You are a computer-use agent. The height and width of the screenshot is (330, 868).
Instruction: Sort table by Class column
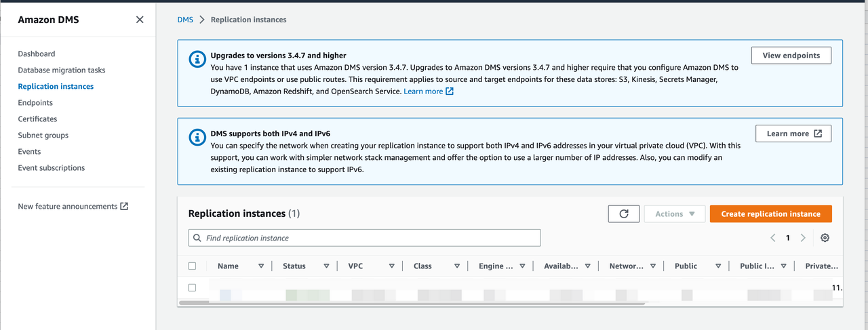click(x=457, y=266)
